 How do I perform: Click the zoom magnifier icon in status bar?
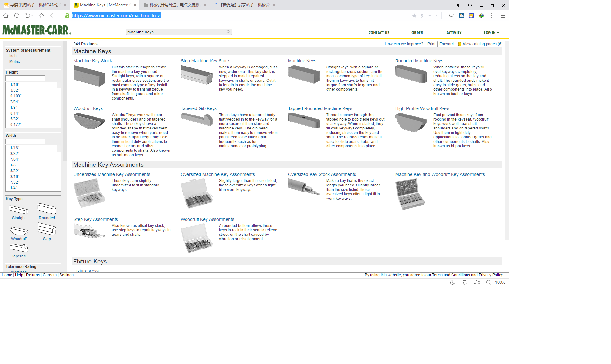[x=488, y=282]
